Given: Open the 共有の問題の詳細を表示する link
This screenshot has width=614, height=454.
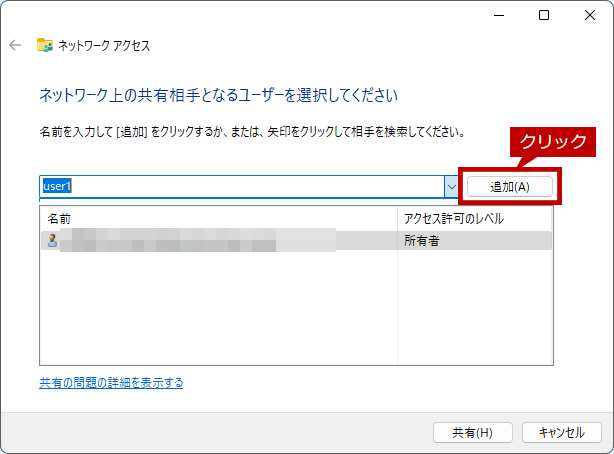Looking at the screenshot, I should (x=111, y=383).
